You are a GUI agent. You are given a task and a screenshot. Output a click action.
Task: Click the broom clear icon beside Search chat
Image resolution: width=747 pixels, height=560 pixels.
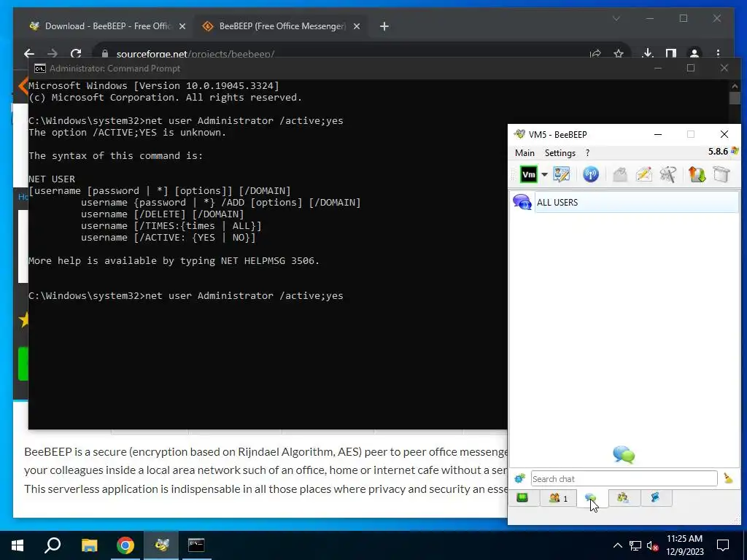click(x=728, y=478)
